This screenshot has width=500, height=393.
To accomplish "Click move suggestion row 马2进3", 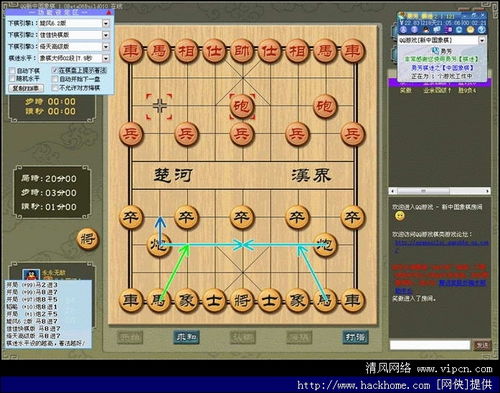I will (32, 285).
